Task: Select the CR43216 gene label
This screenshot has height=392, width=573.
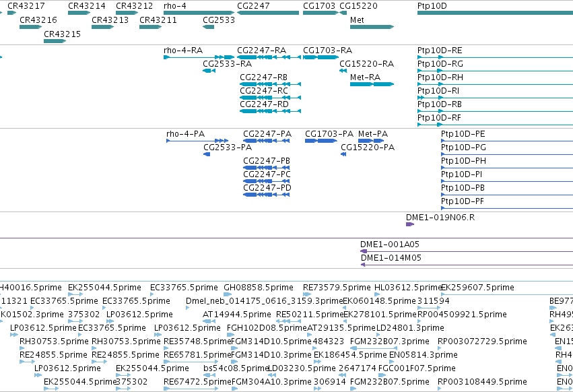Action: pos(38,20)
